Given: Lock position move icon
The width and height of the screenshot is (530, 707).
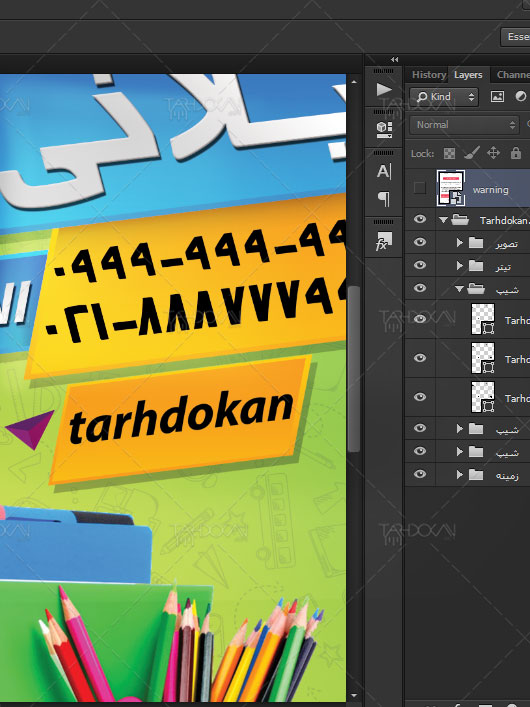Looking at the screenshot, I should (x=493, y=153).
